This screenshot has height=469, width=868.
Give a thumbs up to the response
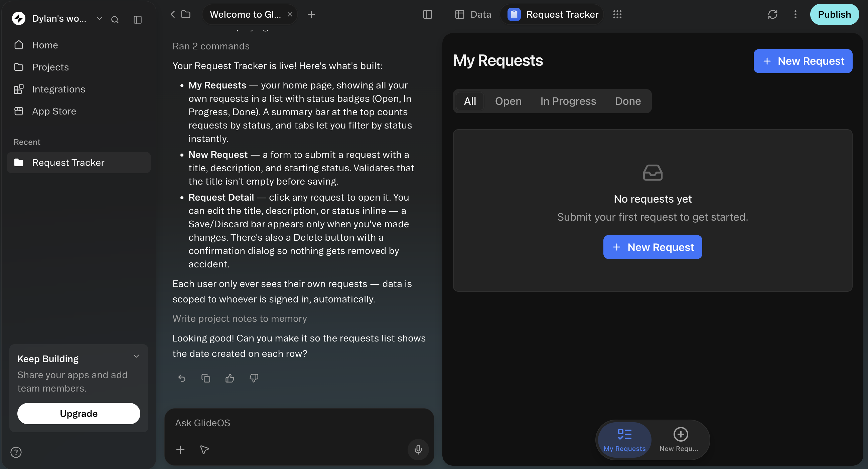pyautogui.click(x=230, y=378)
